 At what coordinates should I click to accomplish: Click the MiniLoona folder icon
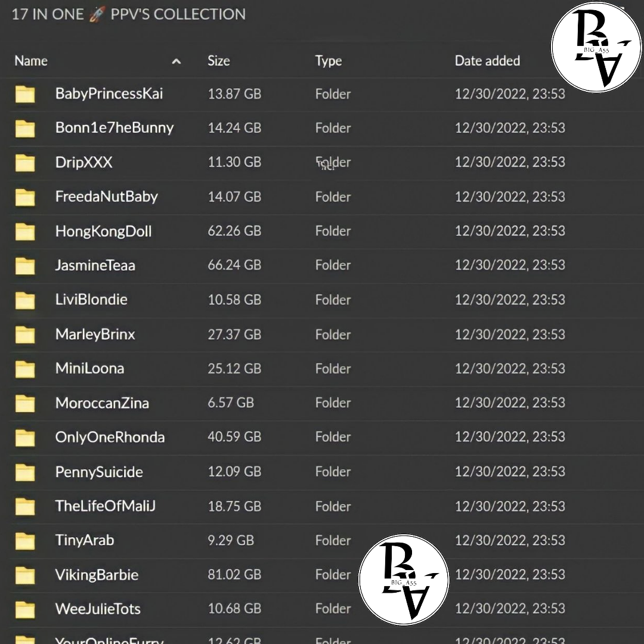click(25, 369)
